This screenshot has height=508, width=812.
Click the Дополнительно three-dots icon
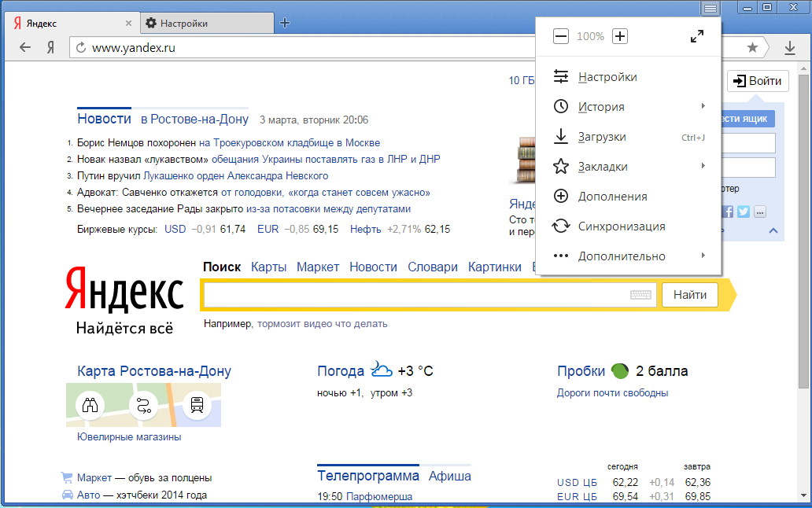click(x=561, y=256)
